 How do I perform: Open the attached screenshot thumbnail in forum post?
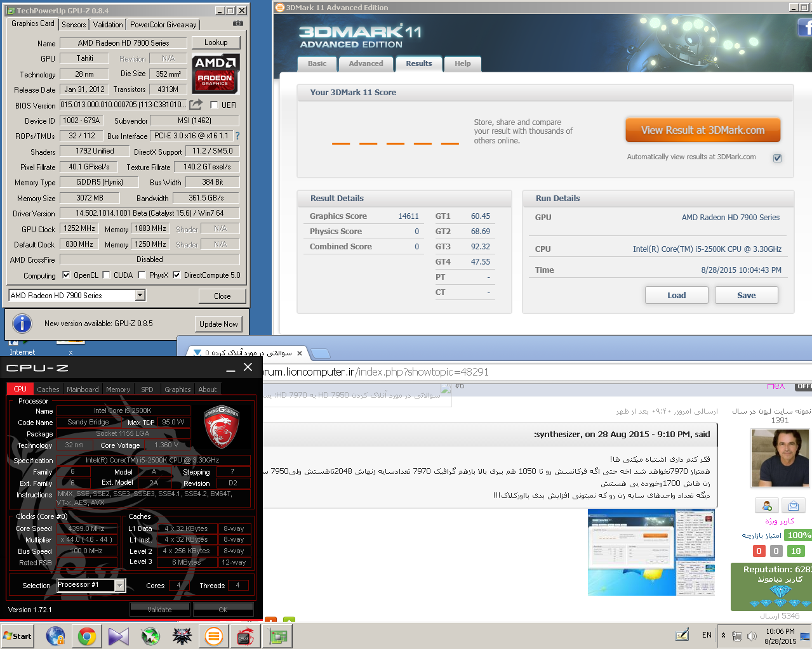coord(651,552)
